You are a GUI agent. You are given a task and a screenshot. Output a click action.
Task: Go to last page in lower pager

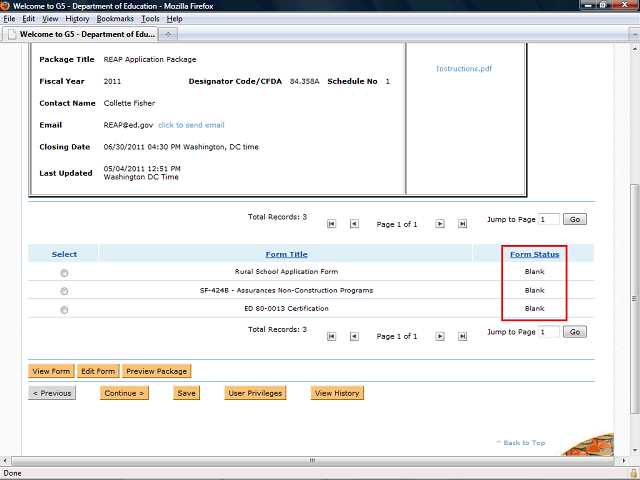click(462, 336)
